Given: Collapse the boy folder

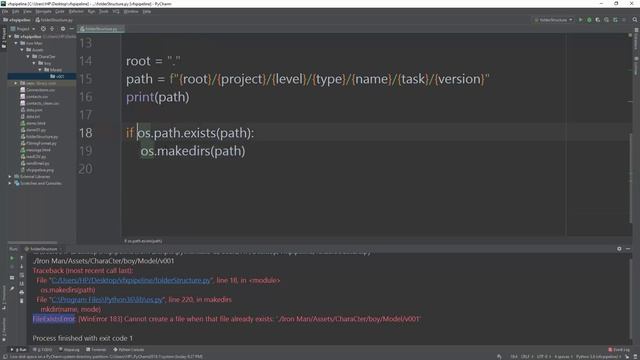Looking at the screenshot, I should point(34,63).
